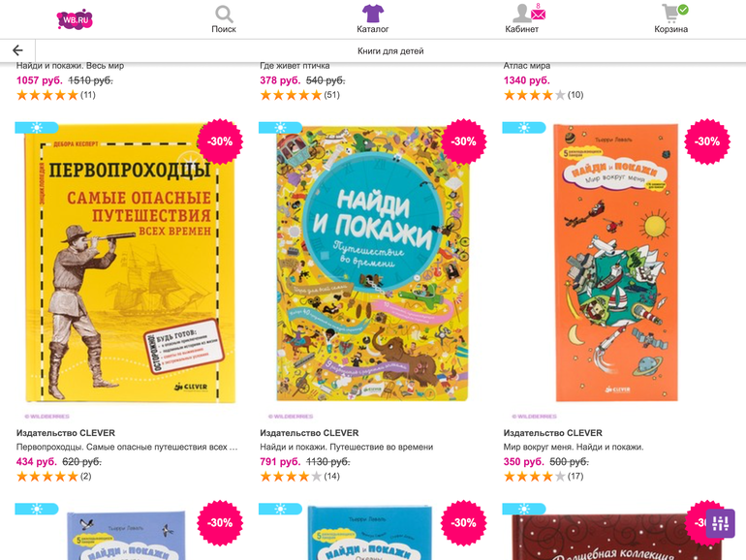This screenshot has height=560, width=746.
Task: Click the message envelope notification badge
Action: (x=539, y=14)
